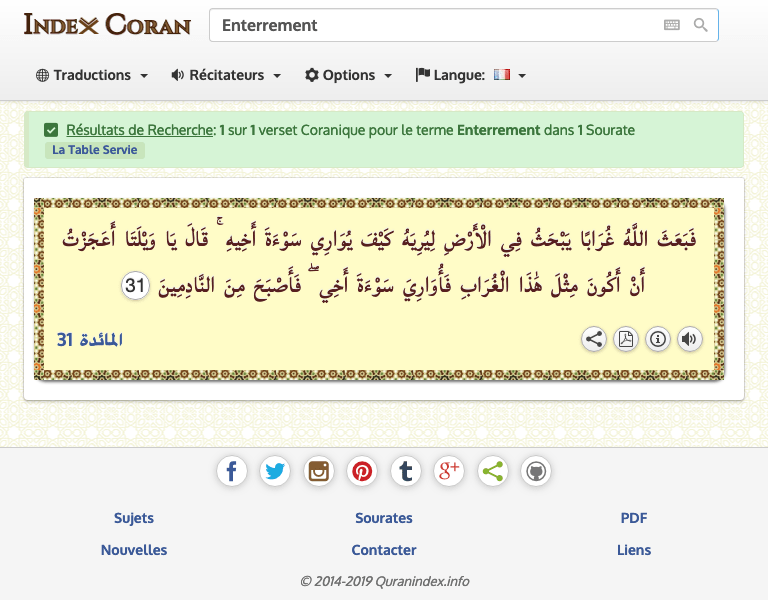
Task: Open the Récitateurs dropdown menu
Action: point(226,75)
